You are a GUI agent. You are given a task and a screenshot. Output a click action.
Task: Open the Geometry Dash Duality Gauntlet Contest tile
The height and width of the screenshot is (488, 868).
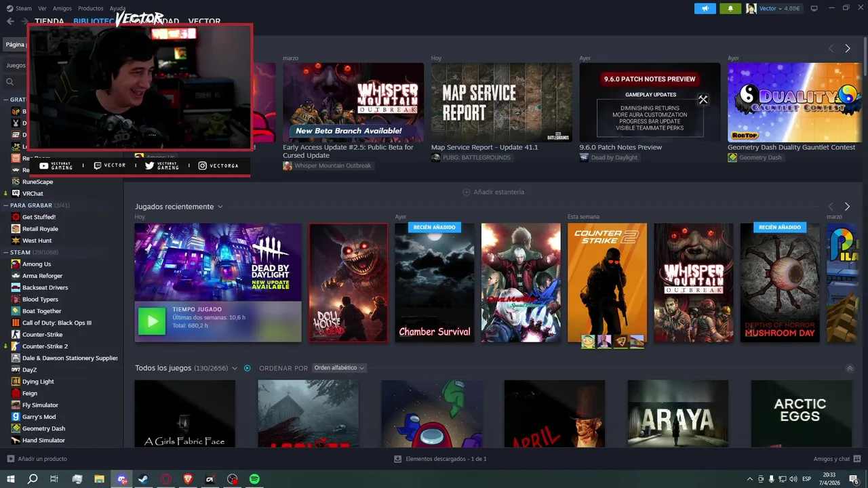795,102
